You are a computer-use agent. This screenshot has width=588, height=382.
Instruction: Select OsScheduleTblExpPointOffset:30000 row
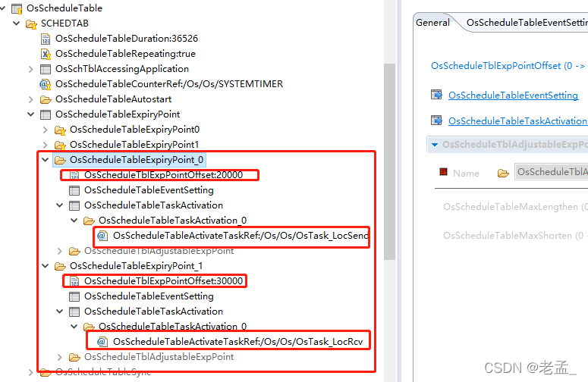pos(163,281)
